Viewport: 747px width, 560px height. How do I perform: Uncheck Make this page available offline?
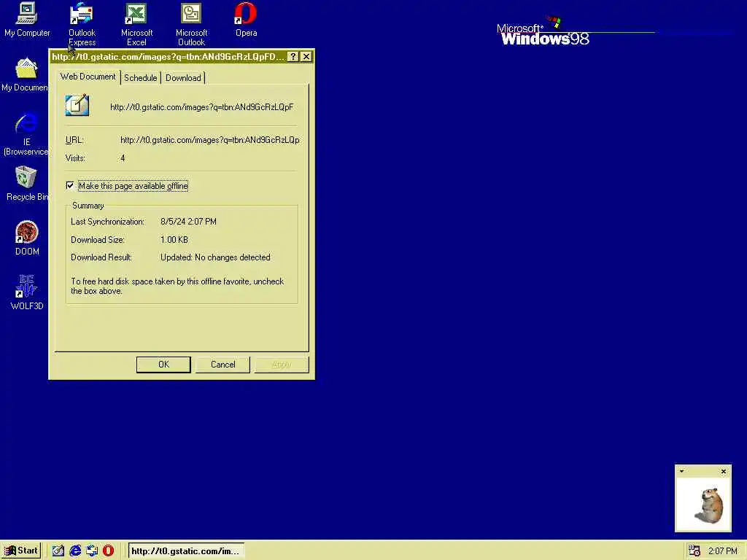70,185
